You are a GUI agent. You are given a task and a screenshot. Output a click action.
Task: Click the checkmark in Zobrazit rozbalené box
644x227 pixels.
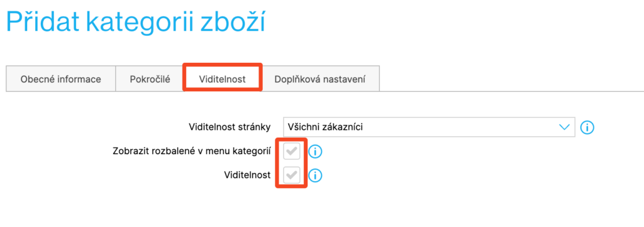[x=292, y=152]
